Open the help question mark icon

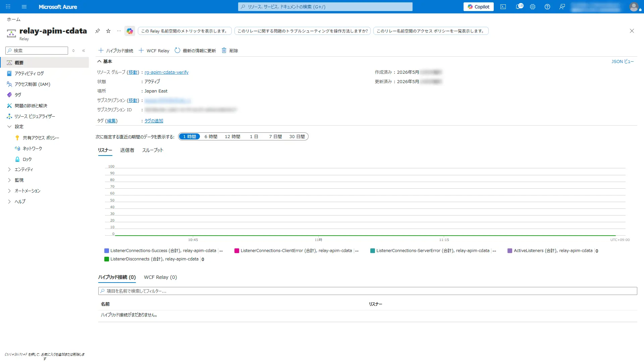(x=547, y=7)
